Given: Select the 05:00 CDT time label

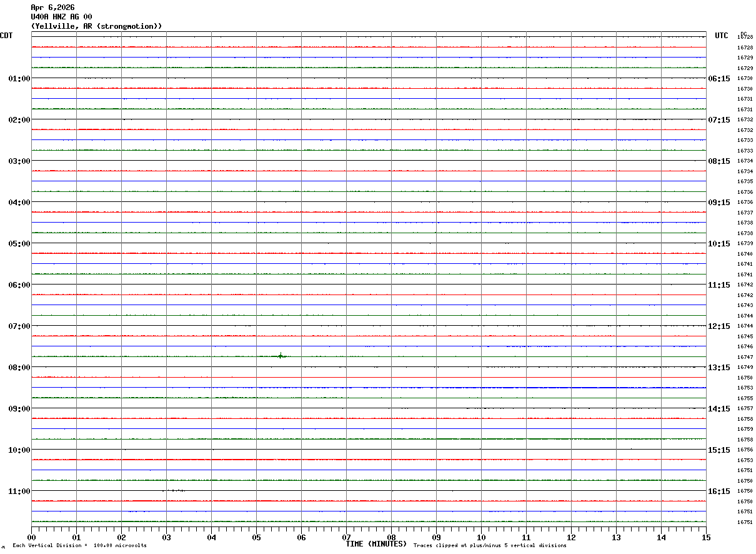Looking at the screenshot, I should (19, 244).
